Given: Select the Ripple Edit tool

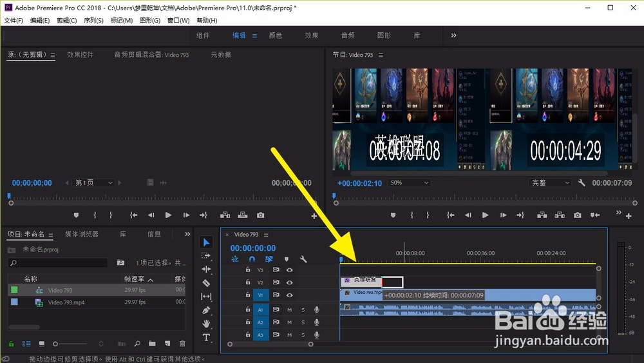Looking at the screenshot, I should [x=206, y=270].
